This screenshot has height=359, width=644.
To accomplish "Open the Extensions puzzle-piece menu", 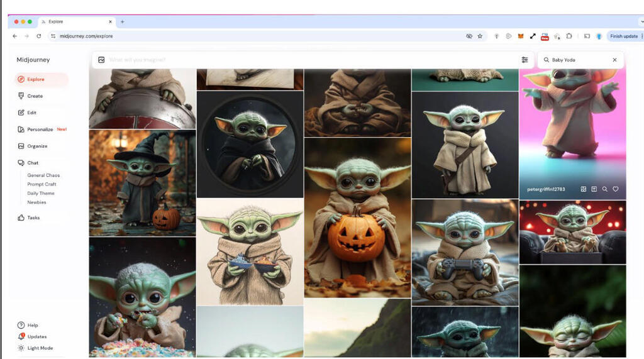I will pos(569,36).
